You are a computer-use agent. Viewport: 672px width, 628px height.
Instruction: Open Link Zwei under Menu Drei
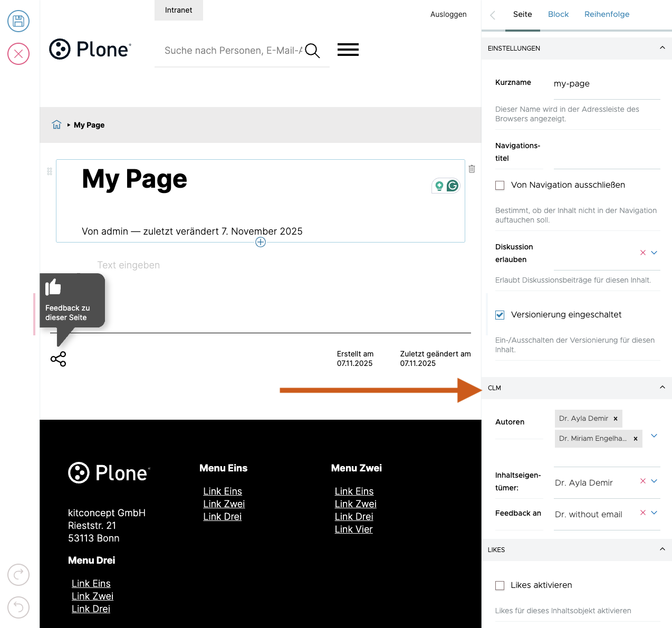pyautogui.click(x=93, y=596)
